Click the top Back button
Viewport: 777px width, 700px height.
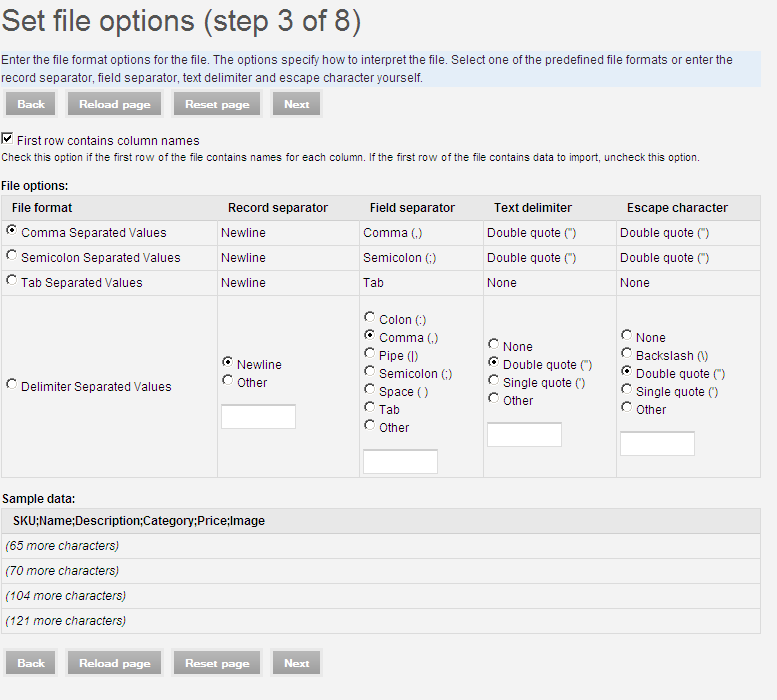coord(31,104)
